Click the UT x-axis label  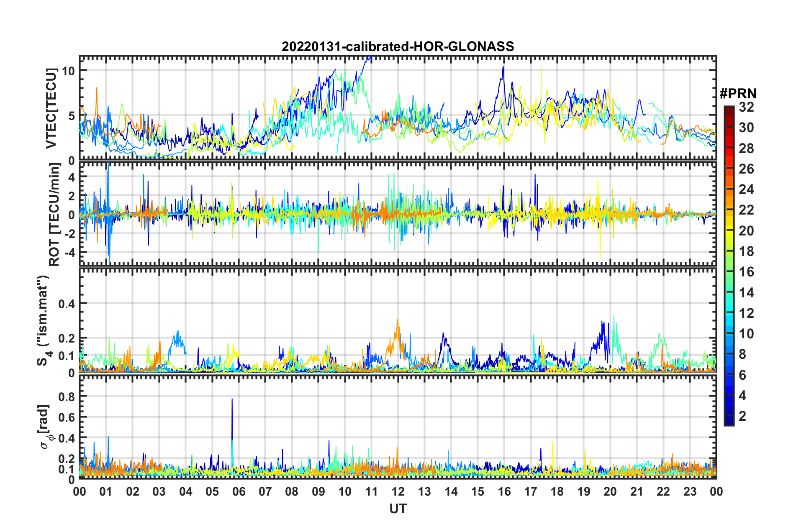click(398, 509)
